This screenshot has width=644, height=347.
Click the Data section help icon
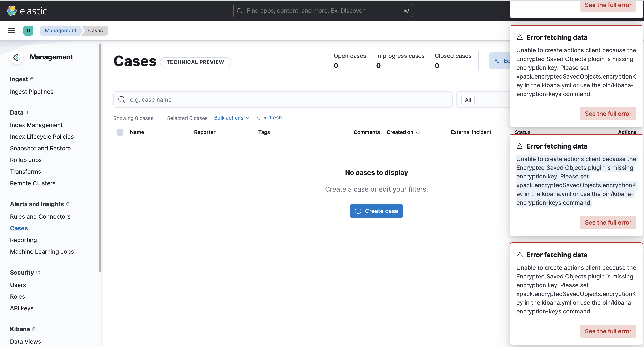[x=28, y=112]
